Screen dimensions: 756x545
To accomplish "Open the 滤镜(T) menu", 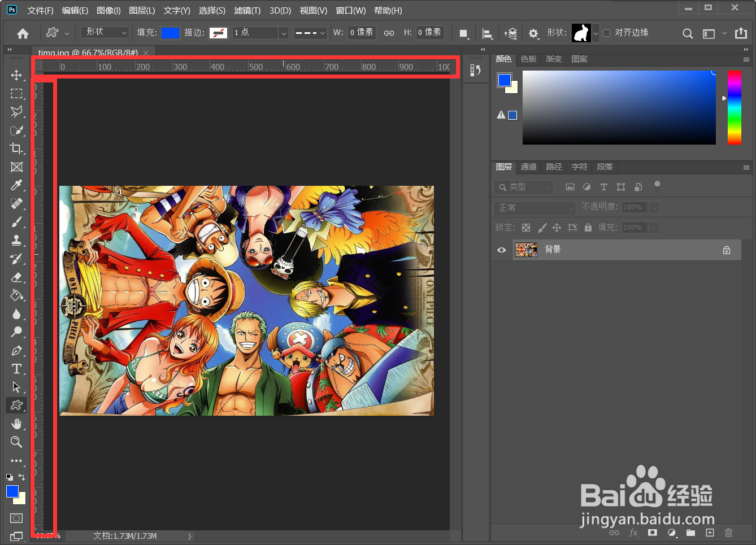I will pos(247,11).
